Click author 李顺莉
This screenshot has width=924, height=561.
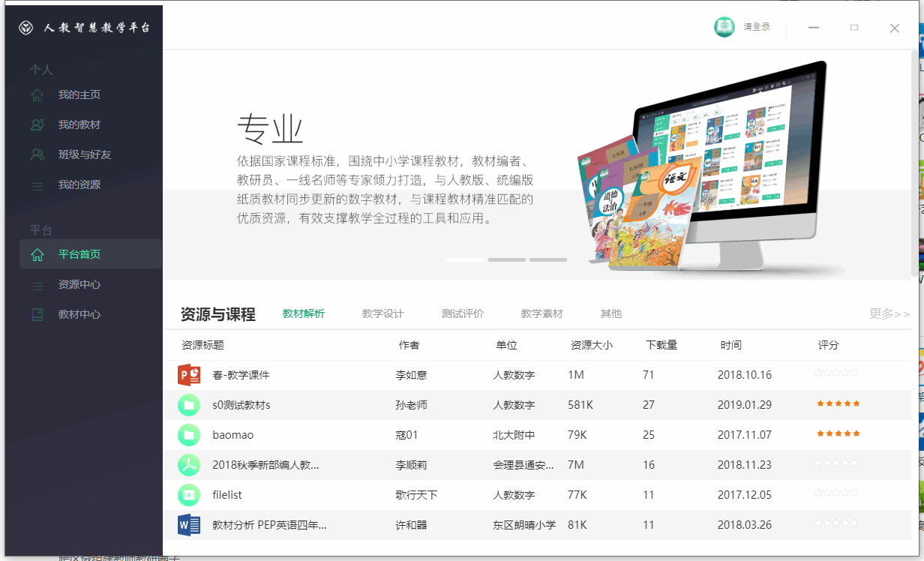(411, 465)
